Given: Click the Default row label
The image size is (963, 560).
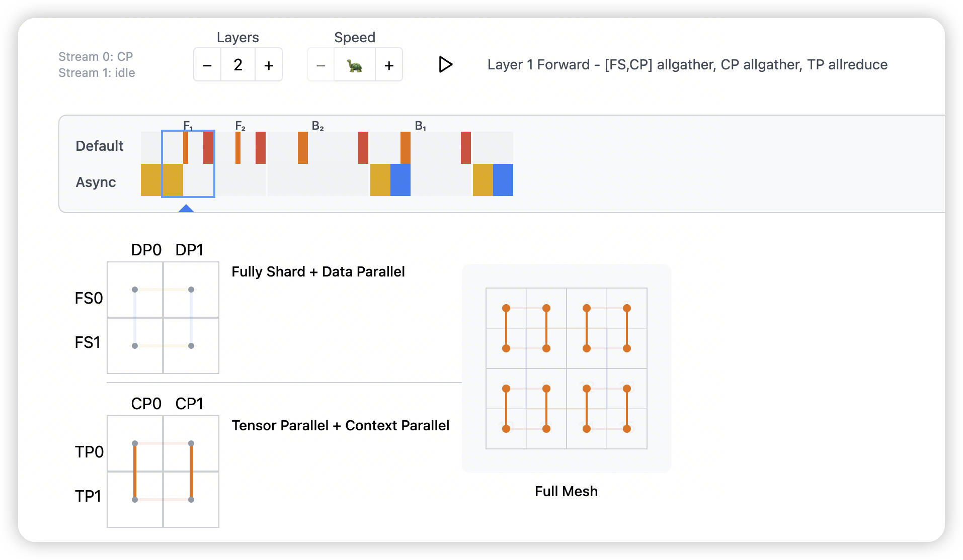Looking at the screenshot, I should point(99,146).
